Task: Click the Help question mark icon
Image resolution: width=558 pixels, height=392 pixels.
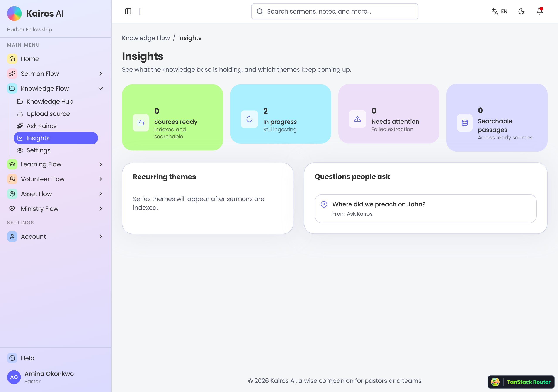Action: point(12,358)
